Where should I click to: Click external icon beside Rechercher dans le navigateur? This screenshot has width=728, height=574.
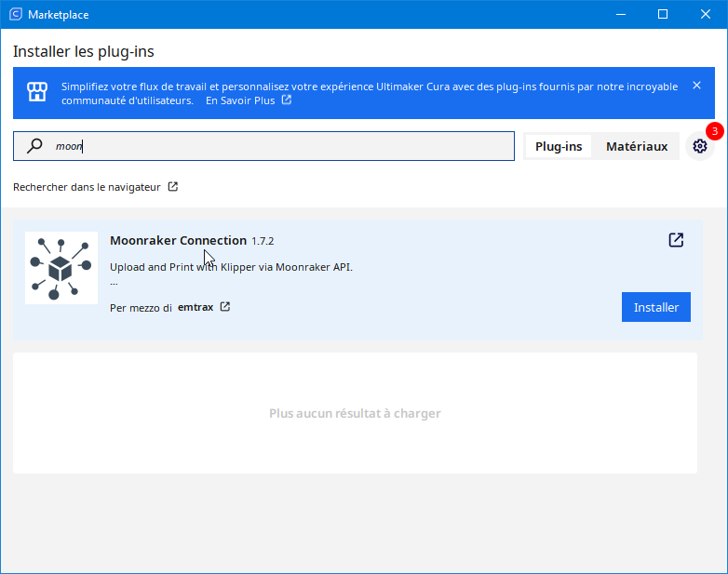coord(173,187)
